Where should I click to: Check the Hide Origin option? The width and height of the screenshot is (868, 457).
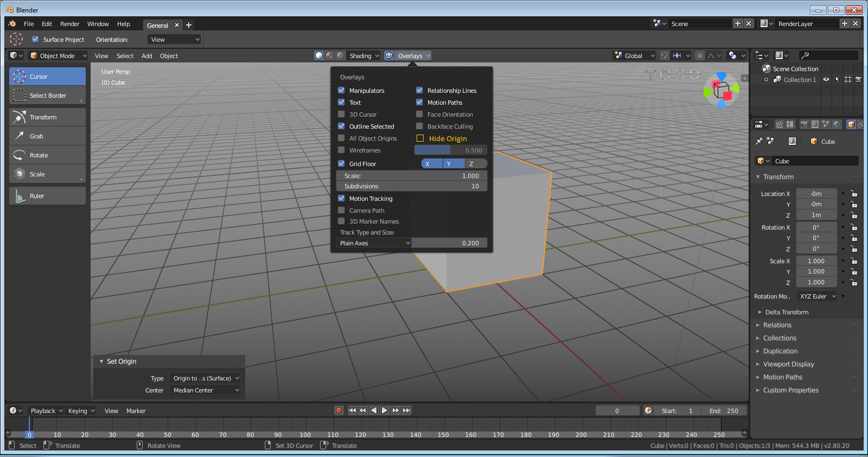click(420, 138)
